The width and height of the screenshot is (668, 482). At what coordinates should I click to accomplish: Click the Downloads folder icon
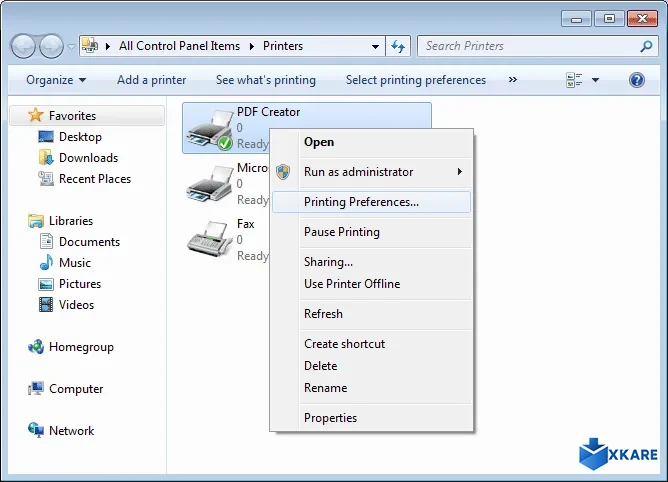point(46,157)
